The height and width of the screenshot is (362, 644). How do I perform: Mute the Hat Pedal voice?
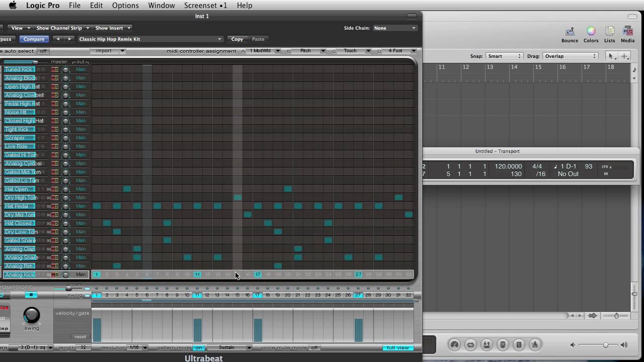(52, 206)
